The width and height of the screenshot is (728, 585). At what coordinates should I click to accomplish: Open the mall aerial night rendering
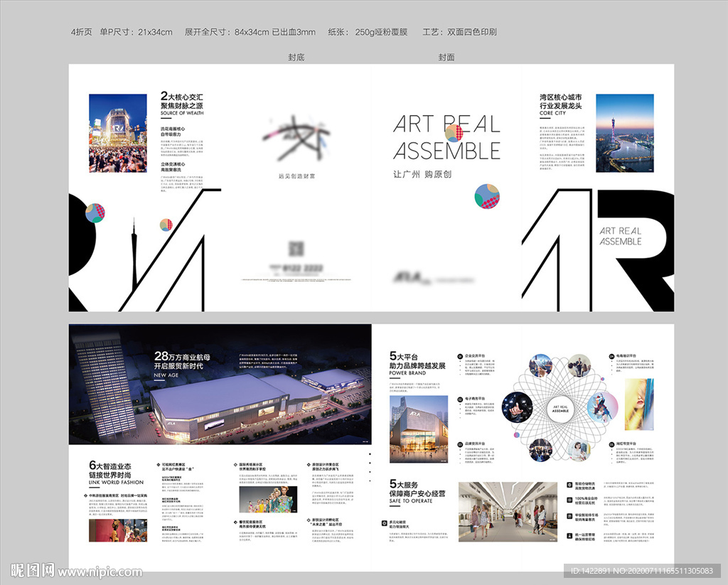220,385
